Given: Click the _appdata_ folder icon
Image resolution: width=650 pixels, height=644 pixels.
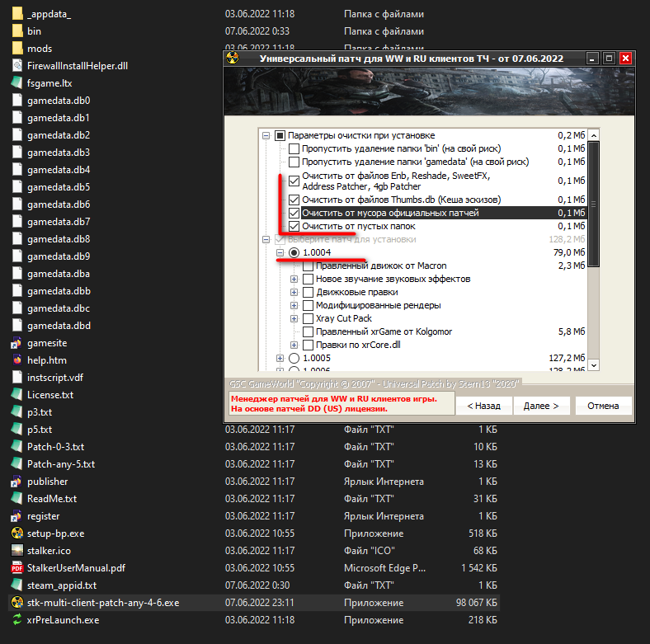Looking at the screenshot, I should [17, 14].
